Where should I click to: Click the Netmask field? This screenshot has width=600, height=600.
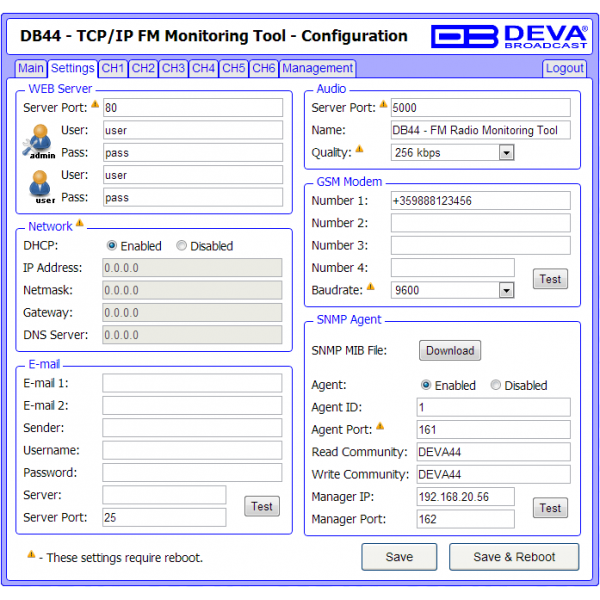click(192, 290)
